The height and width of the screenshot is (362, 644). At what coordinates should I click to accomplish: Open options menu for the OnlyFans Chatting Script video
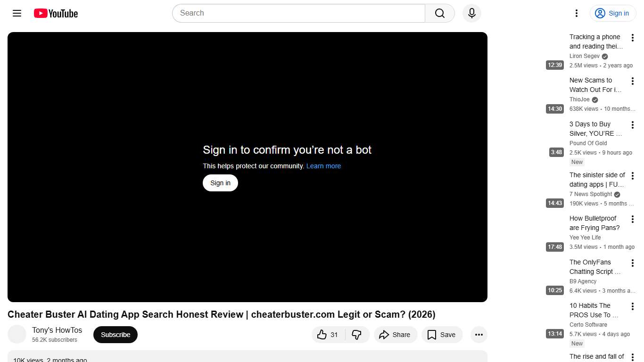point(633,263)
